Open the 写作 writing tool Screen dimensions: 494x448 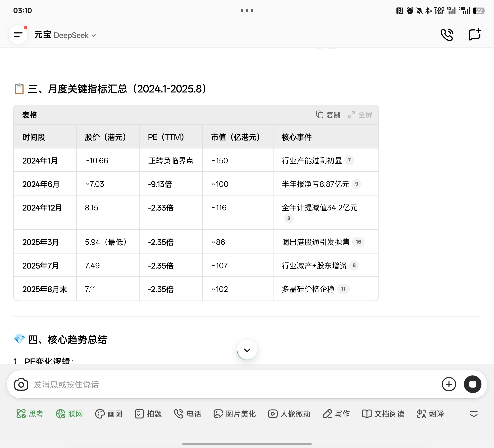336,414
